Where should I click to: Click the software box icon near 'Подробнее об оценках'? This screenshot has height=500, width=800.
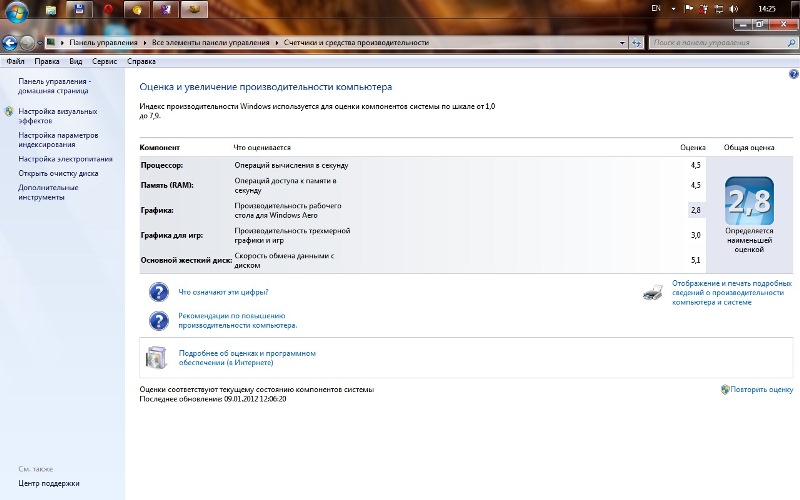tap(158, 358)
